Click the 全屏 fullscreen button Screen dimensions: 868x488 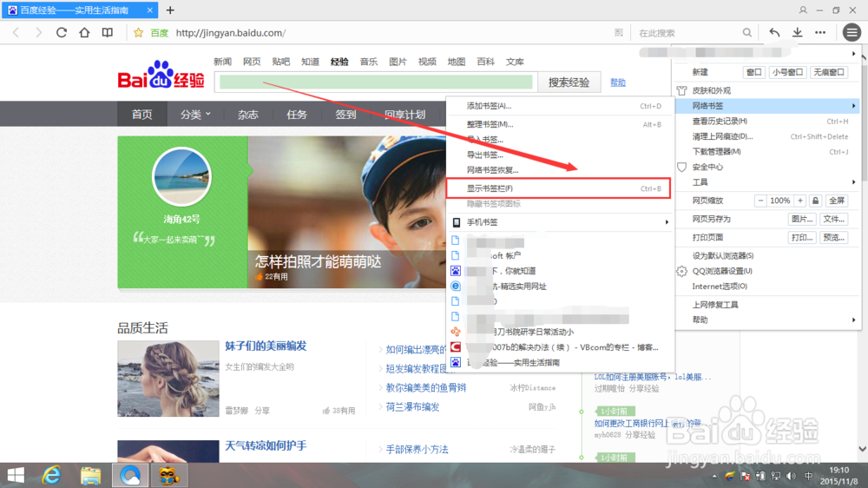click(837, 201)
